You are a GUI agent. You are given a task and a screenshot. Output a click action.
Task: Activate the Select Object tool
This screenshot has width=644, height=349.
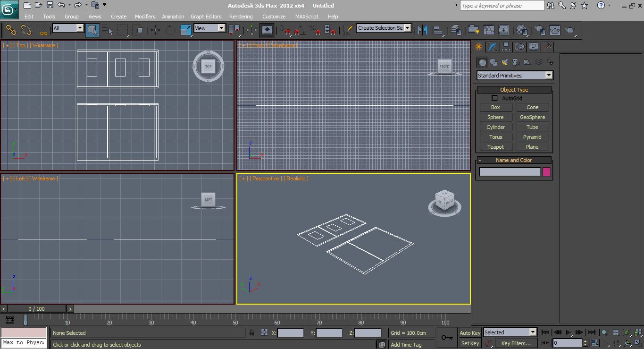coord(93,30)
